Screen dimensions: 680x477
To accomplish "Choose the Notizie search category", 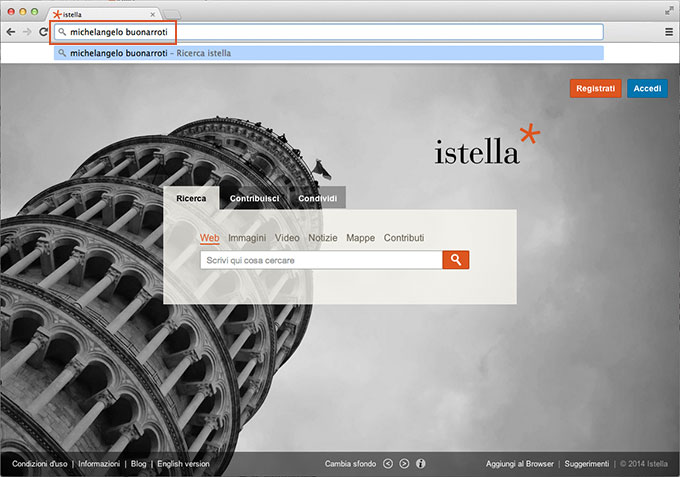I will pyautogui.click(x=323, y=238).
